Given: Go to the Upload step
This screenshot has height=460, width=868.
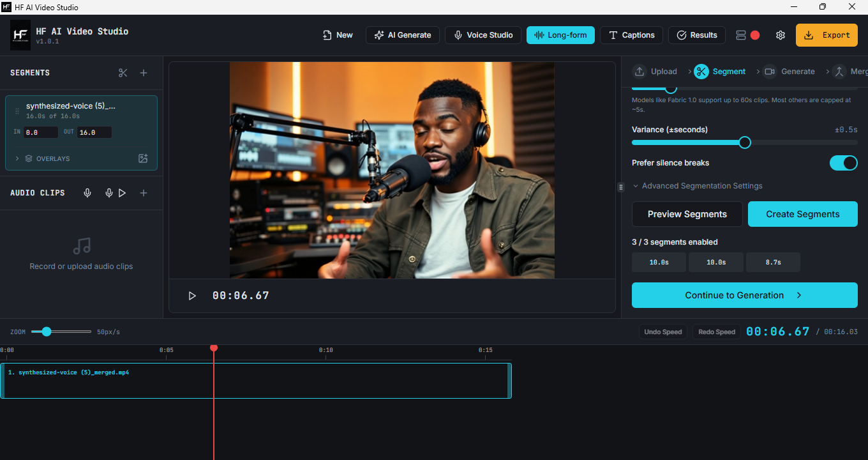Looking at the screenshot, I should (655, 72).
